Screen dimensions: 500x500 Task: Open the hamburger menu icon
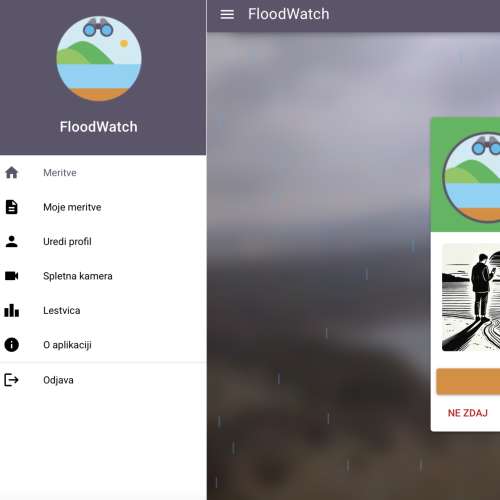227,14
